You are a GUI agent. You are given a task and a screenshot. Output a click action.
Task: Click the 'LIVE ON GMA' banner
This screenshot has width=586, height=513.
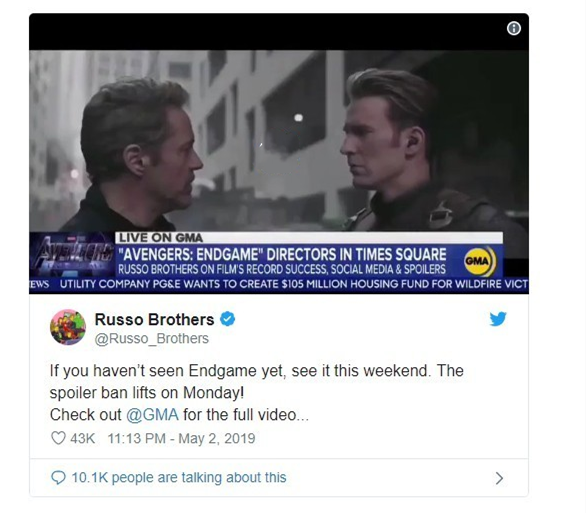pos(161,238)
